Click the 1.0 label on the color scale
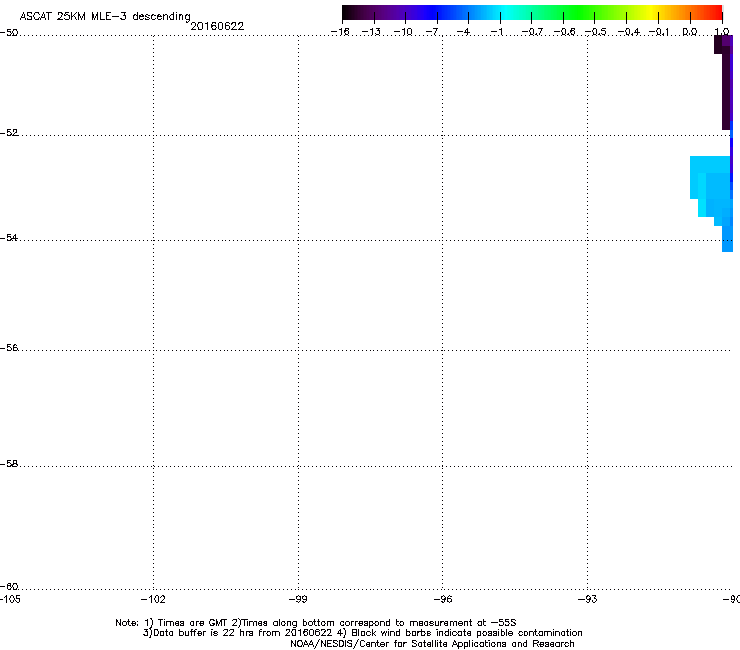The width and height of the screenshot is (740, 650). (x=722, y=32)
